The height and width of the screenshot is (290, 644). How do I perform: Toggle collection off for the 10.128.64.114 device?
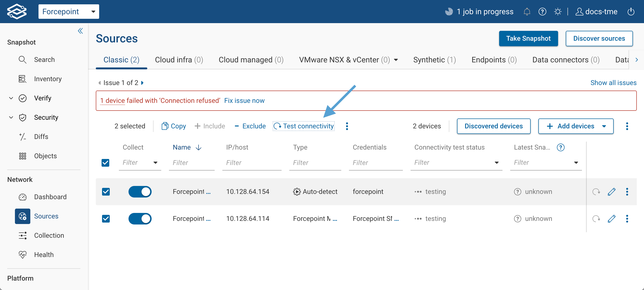[x=140, y=218]
